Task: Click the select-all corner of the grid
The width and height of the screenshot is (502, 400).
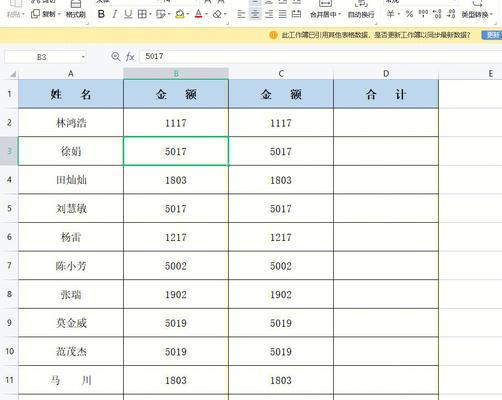Action: click(12, 74)
